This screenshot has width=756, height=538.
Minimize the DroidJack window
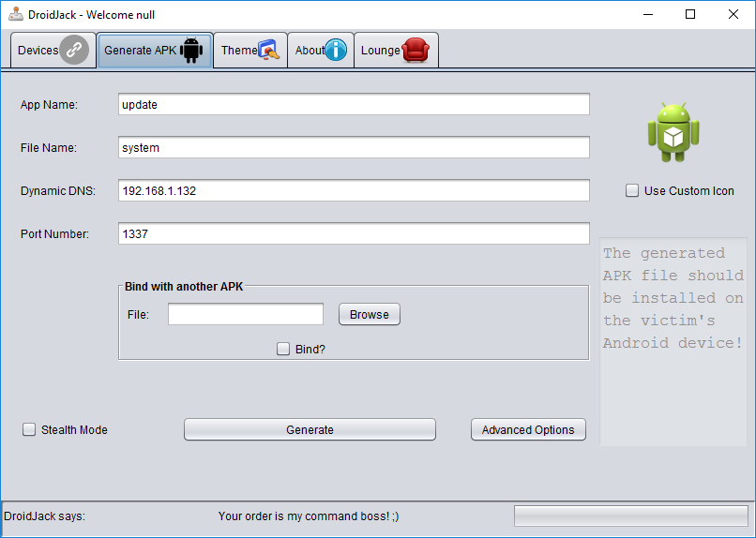(x=648, y=14)
